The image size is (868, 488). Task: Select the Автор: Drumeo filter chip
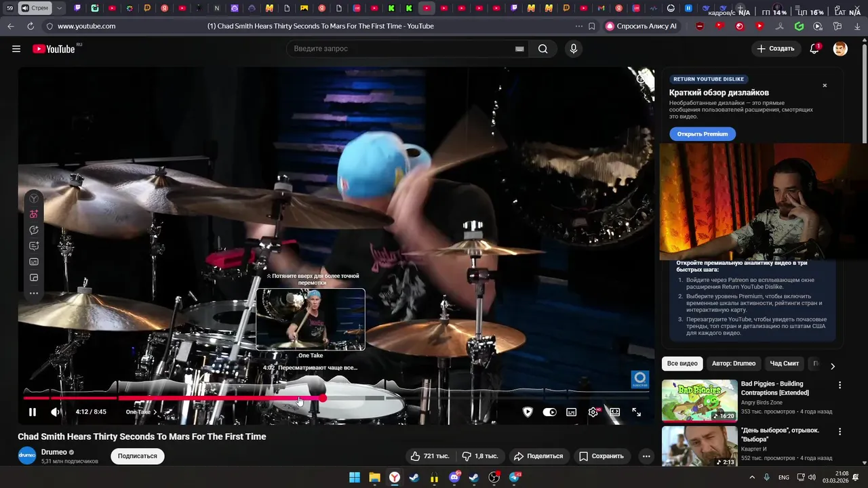click(x=734, y=364)
